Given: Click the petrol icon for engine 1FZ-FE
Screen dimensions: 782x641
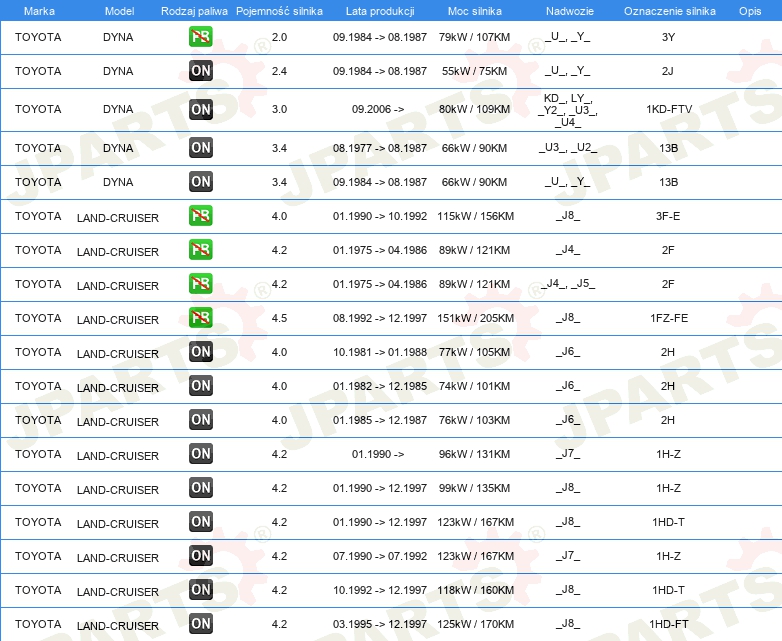Looking at the screenshot, I should click(200, 318).
